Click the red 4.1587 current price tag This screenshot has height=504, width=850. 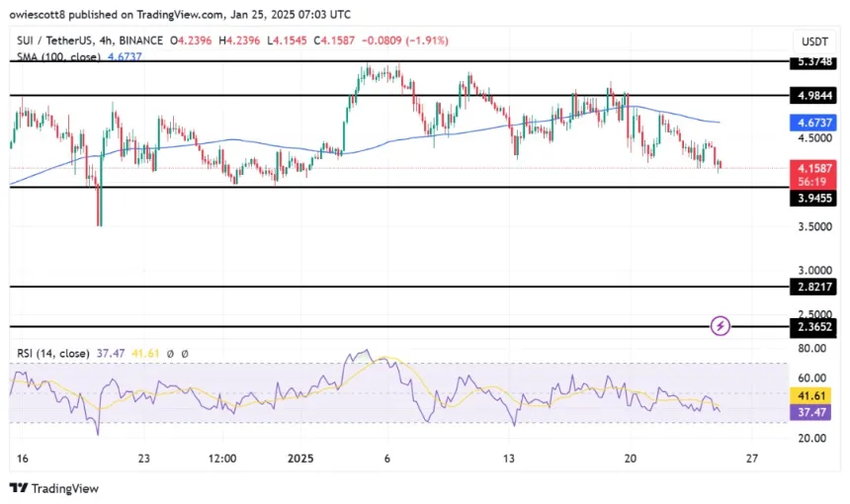point(815,170)
